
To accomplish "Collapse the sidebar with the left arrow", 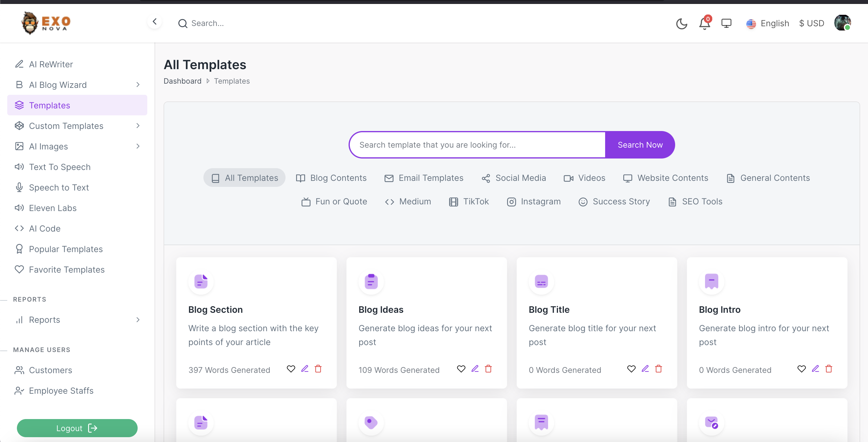I will click(155, 22).
